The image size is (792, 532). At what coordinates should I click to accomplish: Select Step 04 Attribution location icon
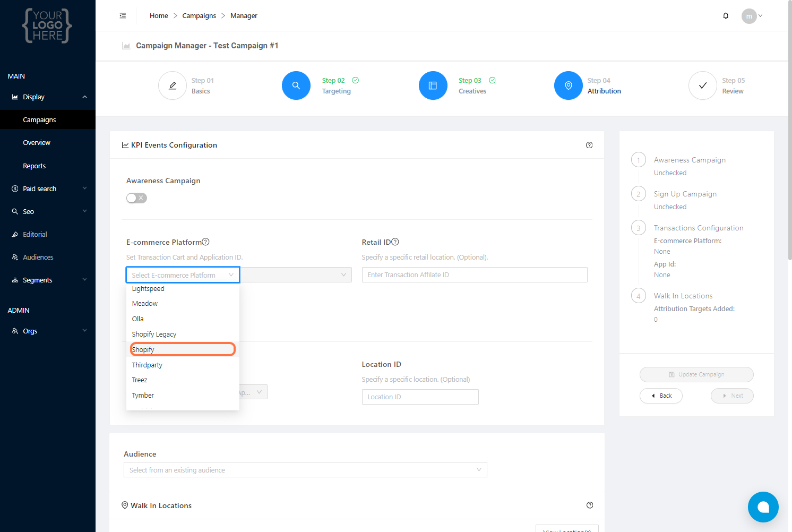click(x=569, y=85)
